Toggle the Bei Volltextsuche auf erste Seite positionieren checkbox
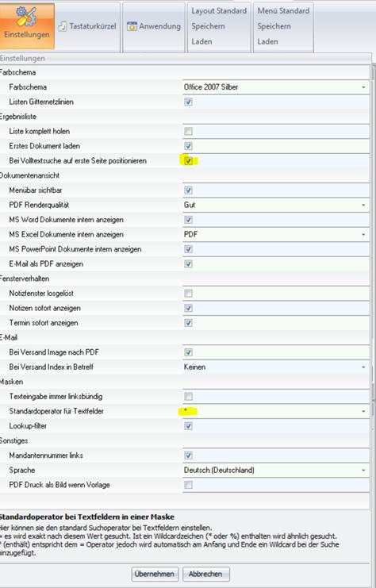Screen dimensions: 376x588 pyautogui.click(x=188, y=161)
